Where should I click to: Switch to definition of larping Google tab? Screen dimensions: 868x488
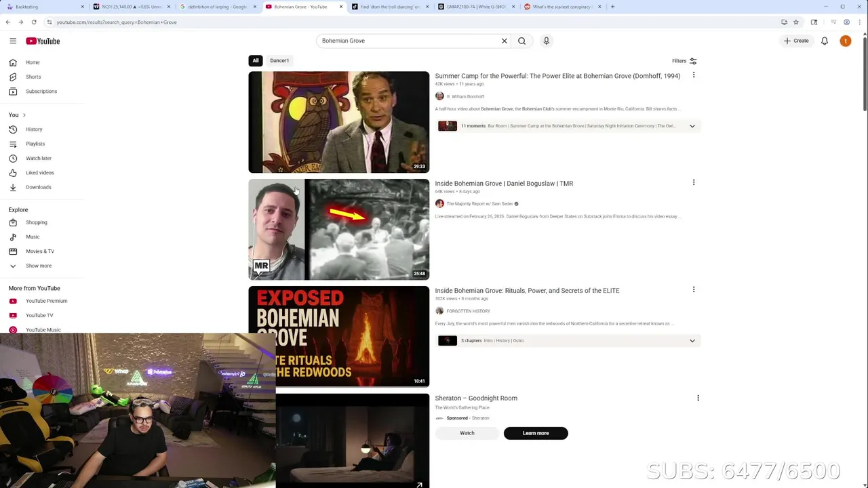tap(218, 7)
